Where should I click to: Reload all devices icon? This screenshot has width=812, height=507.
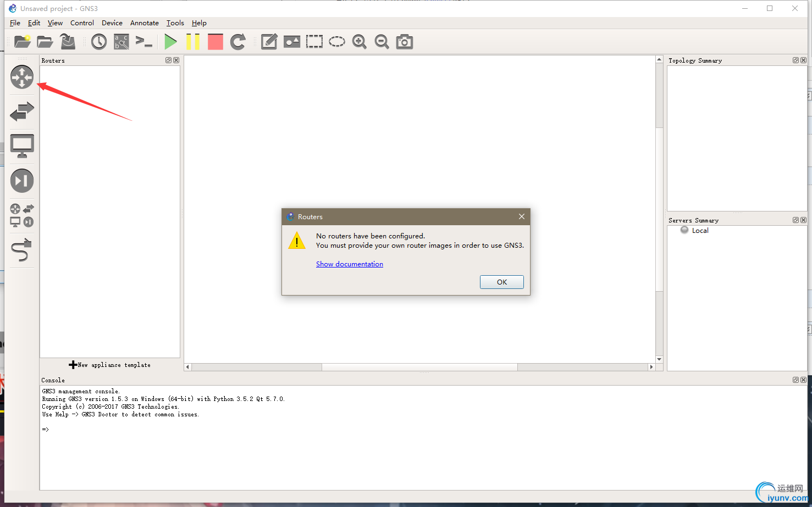coord(238,42)
